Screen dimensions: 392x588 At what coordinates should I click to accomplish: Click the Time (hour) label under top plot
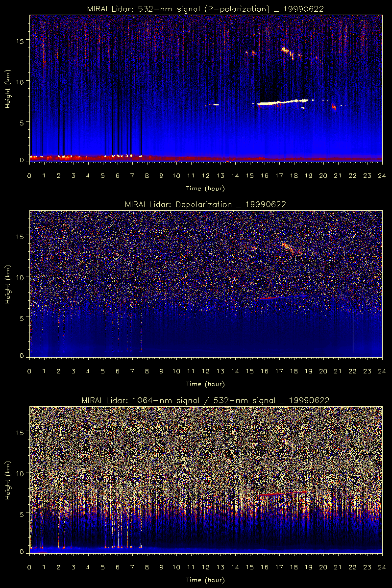(205, 188)
